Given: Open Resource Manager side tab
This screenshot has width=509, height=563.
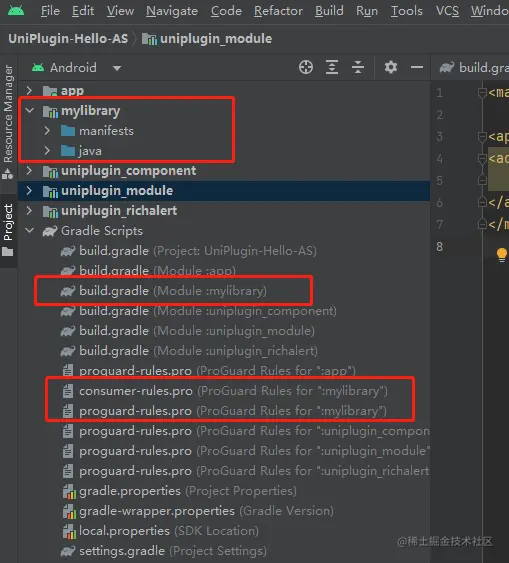Looking at the screenshot, I should click(8, 122).
